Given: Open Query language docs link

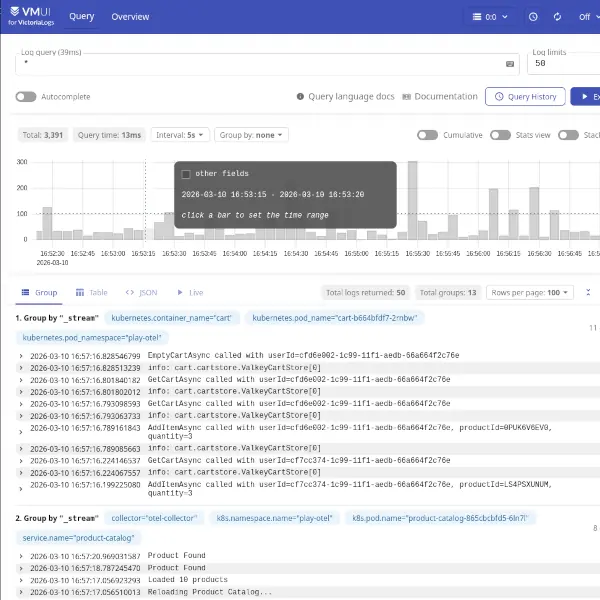Looking at the screenshot, I should click(346, 97).
